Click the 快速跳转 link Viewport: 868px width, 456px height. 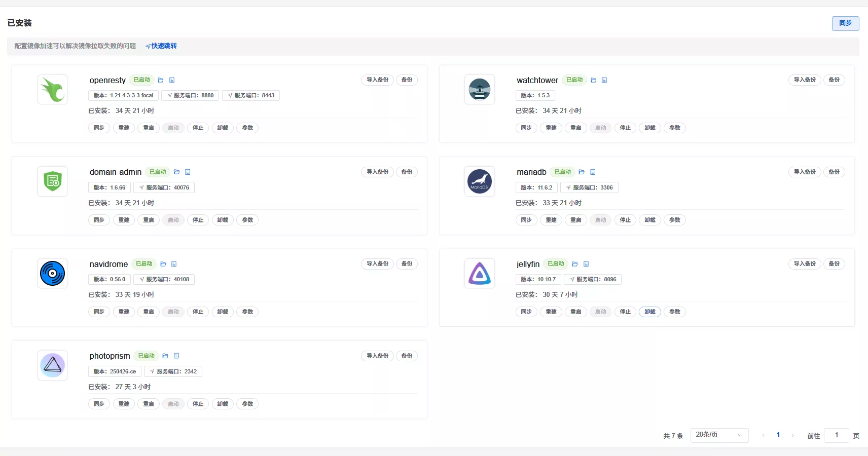tap(161, 46)
